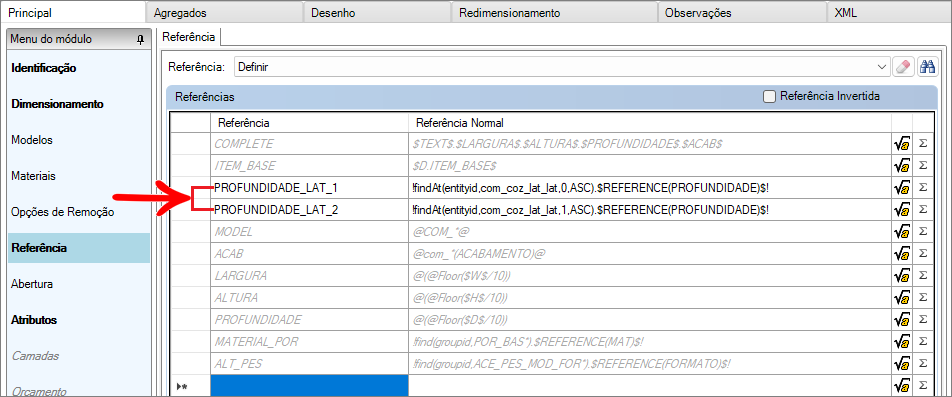The height and width of the screenshot is (397, 952).
Task: Click the empty Referência Normal cell in new row
Action: tap(650, 385)
